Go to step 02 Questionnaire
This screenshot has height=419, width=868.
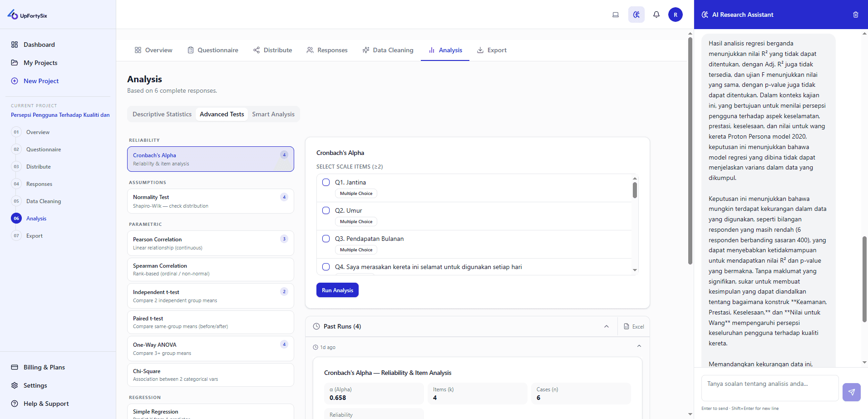pos(36,150)
